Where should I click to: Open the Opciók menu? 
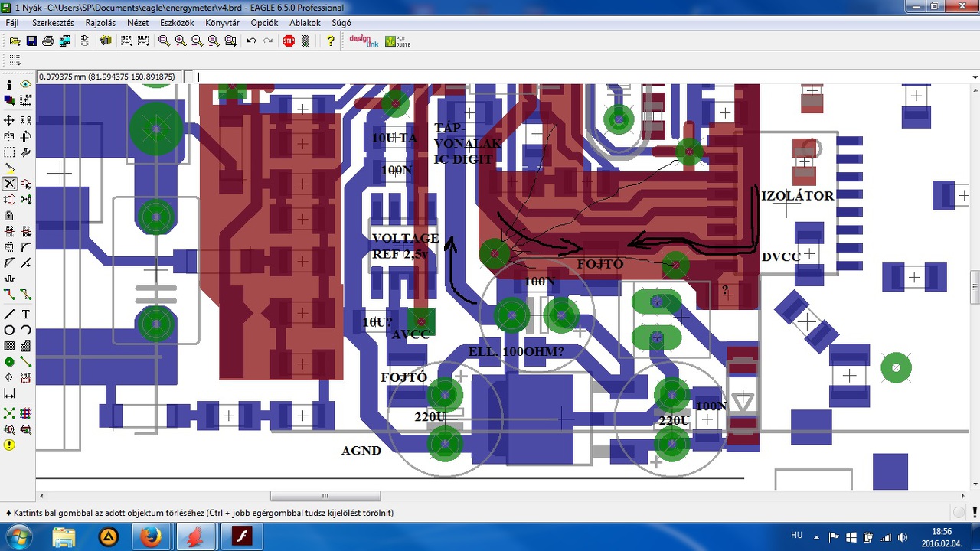tap(265, 23)
